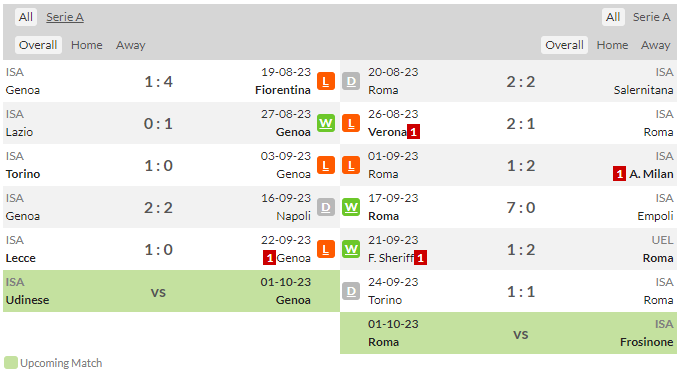679x387 pixels.
Task: Open the upcoming Udinese vs Genoa match
Action: pyautogui.click(x=171, y=291)
